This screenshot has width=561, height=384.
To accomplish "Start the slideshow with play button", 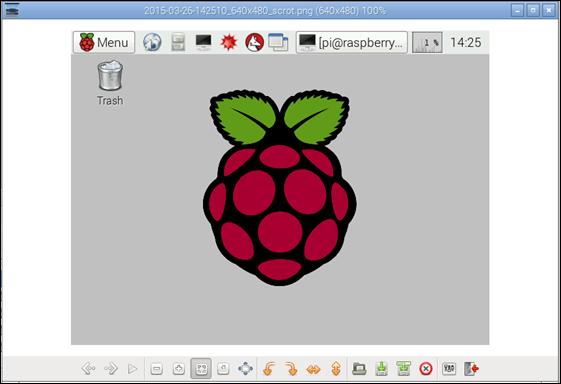I will click(132, 368).
